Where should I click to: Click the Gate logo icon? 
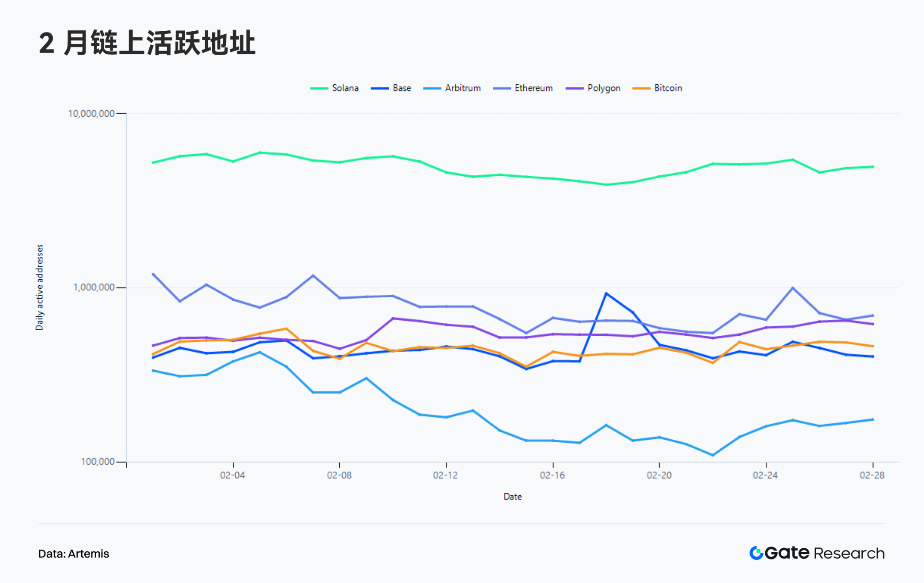click(x=756, y=553)
